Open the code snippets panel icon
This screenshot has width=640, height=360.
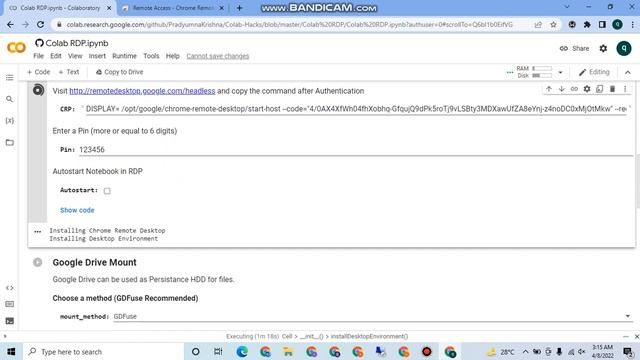[x=9, y=288]
